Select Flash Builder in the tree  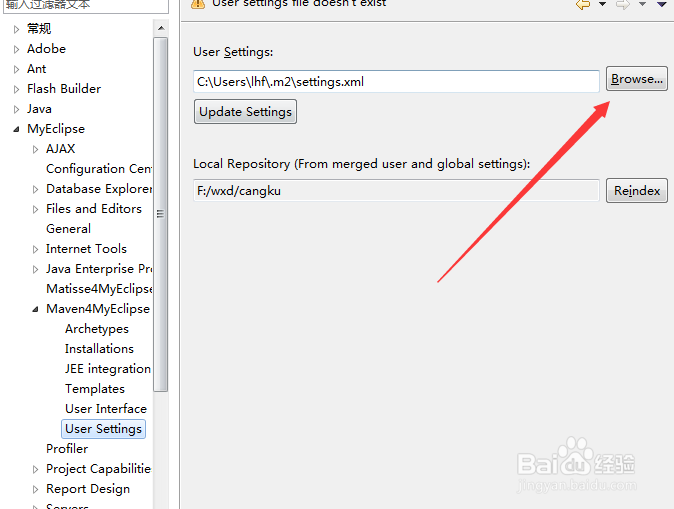(64, 89)
